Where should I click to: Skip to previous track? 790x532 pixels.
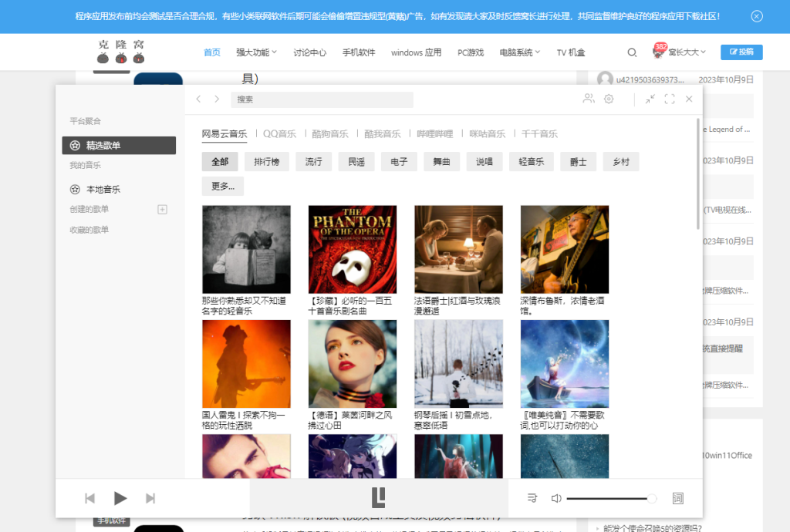click(89, 498)
